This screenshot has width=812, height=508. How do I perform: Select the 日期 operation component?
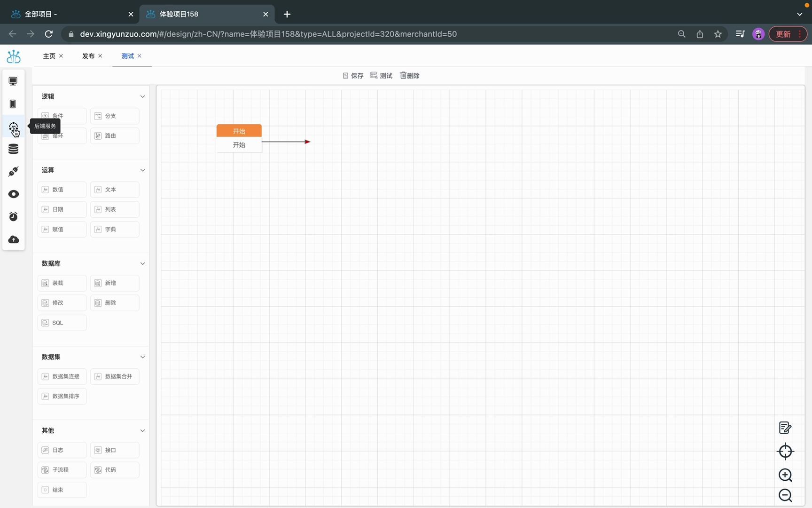(x=62, y=209)
